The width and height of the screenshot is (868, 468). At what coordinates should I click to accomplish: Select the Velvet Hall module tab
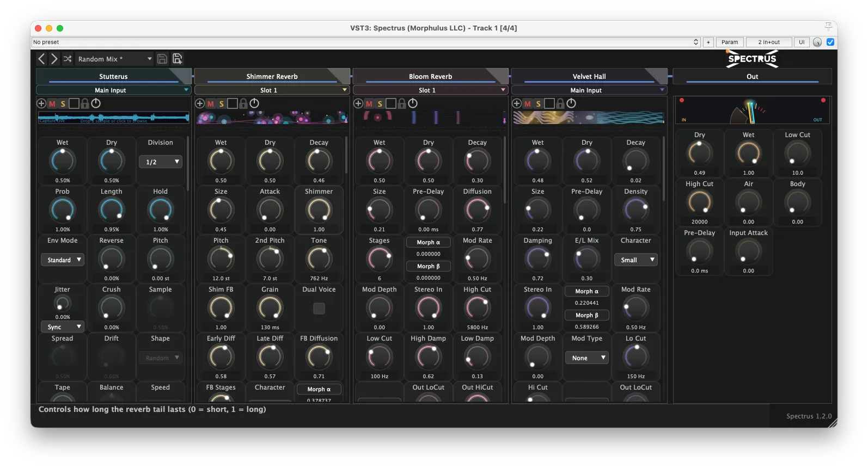(589, 76)
